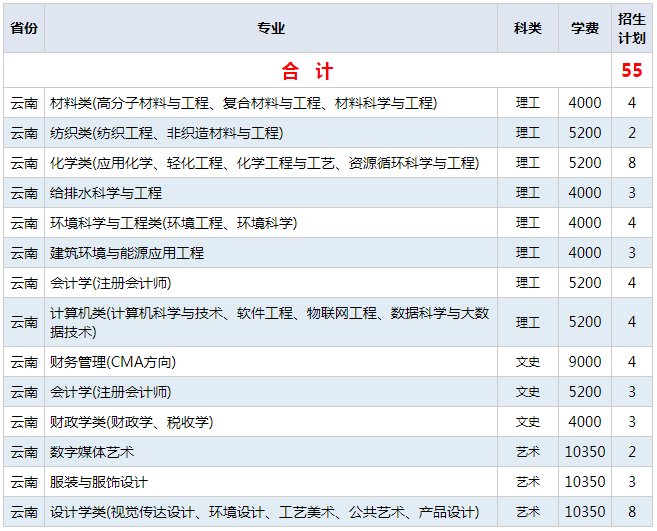
Task: Click 文史 in the 财务管理 row
Action: point(528,362)
